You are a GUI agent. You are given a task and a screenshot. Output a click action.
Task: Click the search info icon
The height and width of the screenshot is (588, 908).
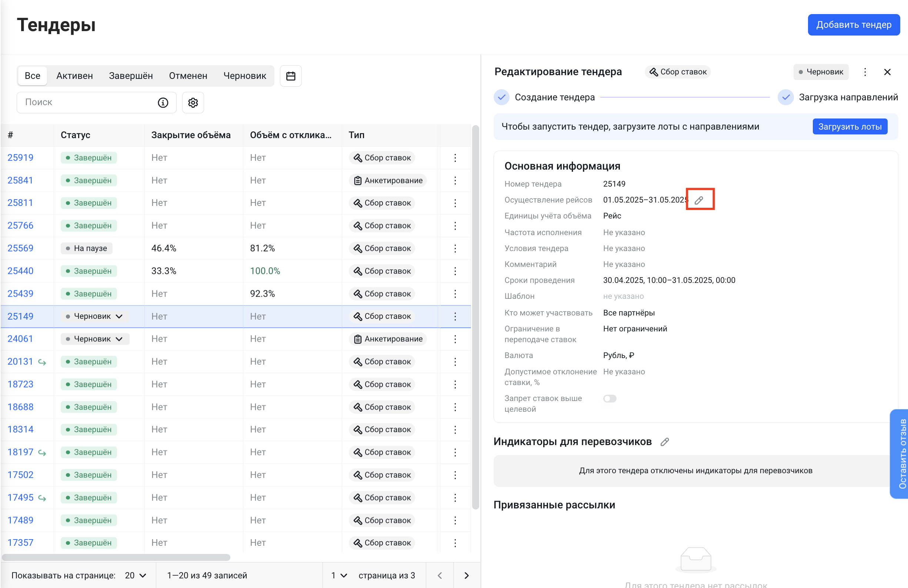pos(163,103)
